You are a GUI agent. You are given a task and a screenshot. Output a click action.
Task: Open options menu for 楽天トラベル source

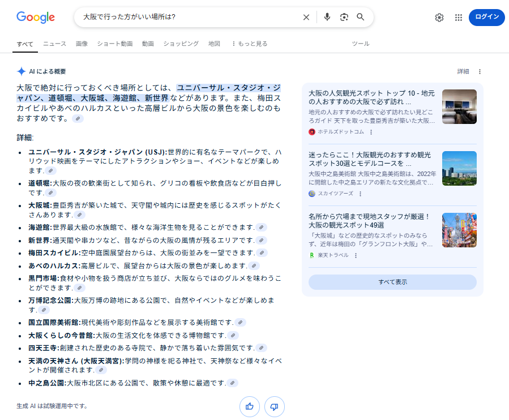(356, 255)
